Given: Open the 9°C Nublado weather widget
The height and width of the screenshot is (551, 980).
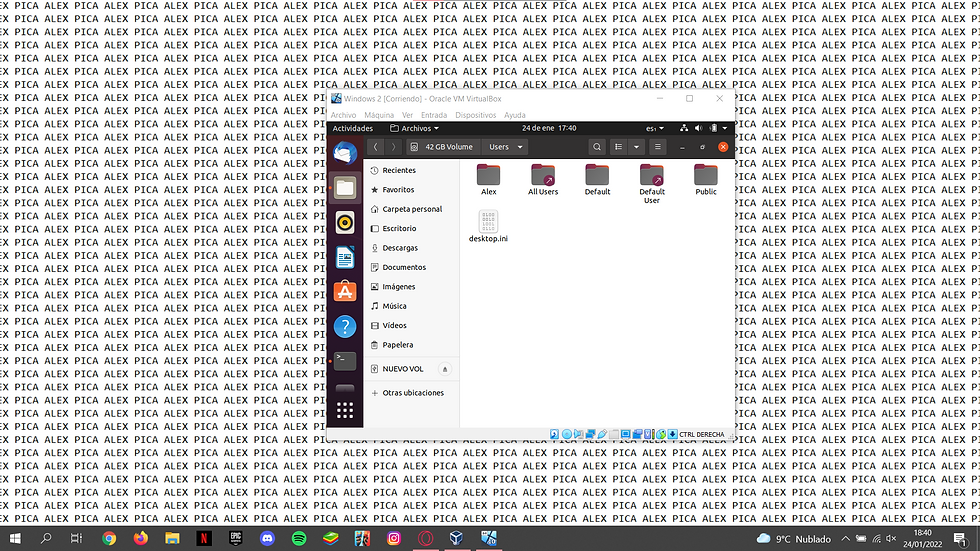Looking at the screenshot, I should [x=793, y=539].
